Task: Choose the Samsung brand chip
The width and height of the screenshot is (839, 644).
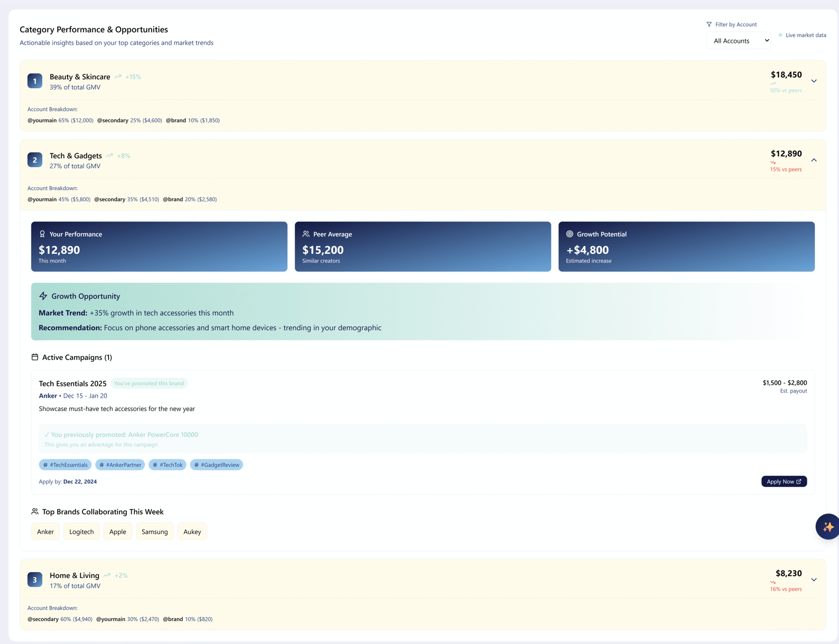Action: click(x=155, y=531)
